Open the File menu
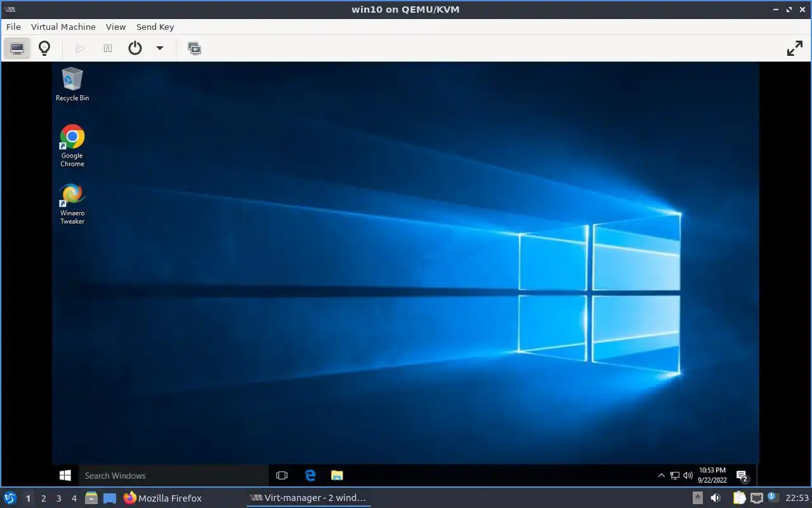This screenshot has height=508, width=812. 13,27
